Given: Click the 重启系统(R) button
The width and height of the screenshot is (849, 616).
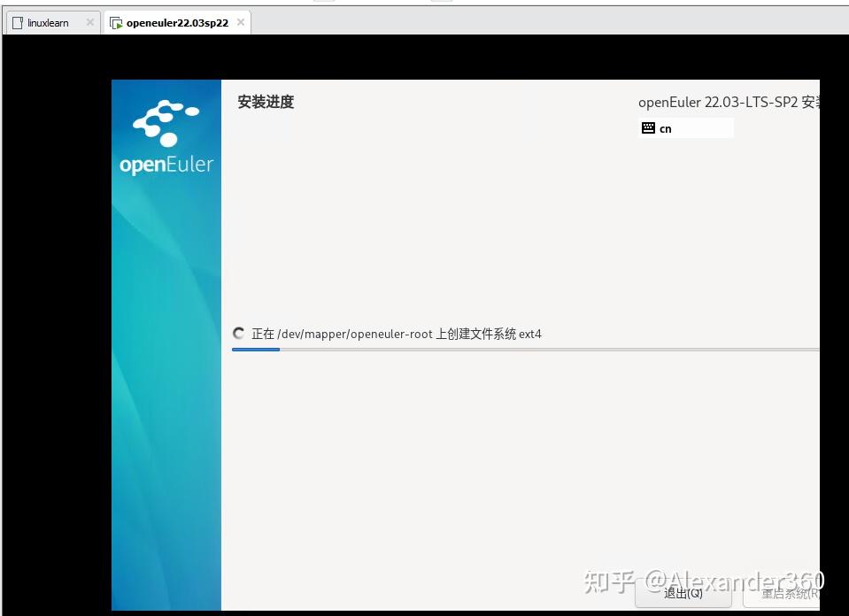Looking at the screenshot, I should (x=783, y=594).
